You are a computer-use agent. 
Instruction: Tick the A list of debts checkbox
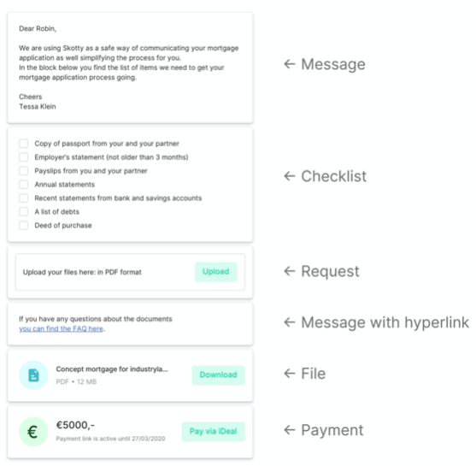[x=23, y=212]
